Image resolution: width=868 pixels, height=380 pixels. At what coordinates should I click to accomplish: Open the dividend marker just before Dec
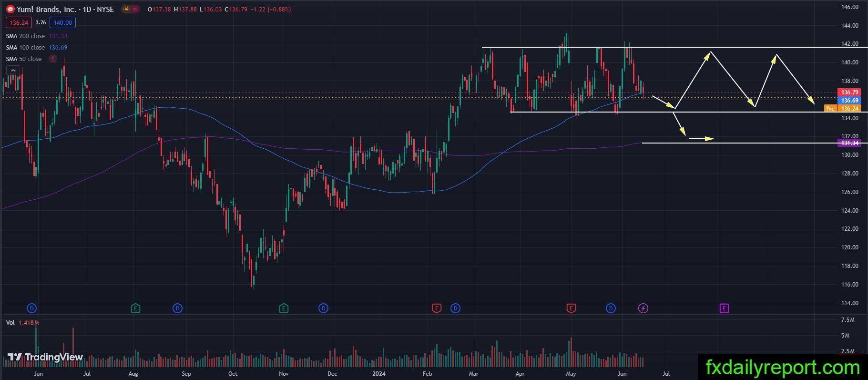[324, 308]
